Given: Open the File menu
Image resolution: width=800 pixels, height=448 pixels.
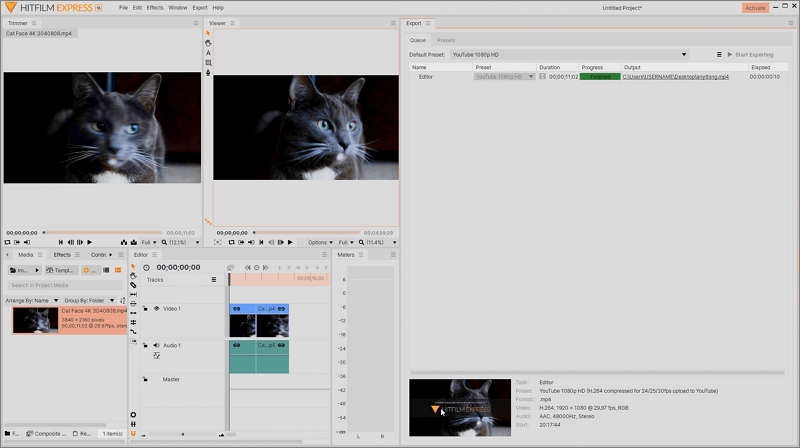Looking at the screenshot, I should pos(123,8).
